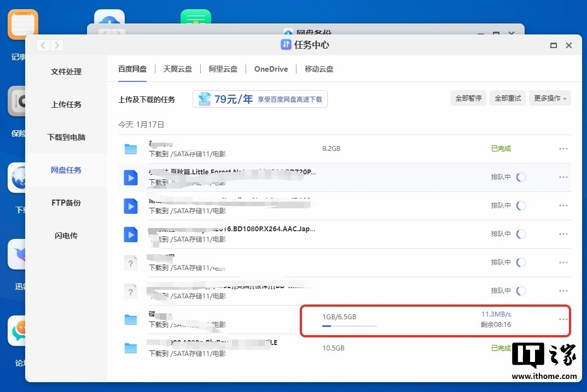The image size is (587, 392).
Task: Click the 1GB/6.5GB download progress bar
Action: (x=349, y=326)
